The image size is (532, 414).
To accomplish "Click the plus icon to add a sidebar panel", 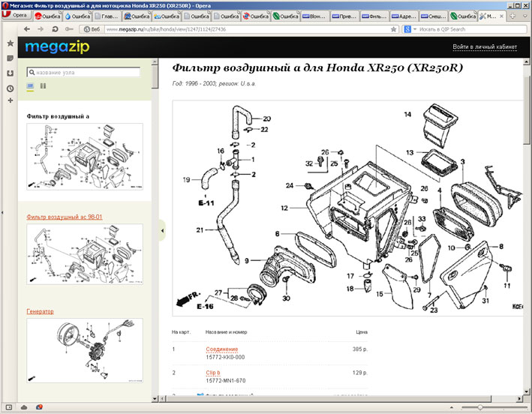I will click(10, 101).
